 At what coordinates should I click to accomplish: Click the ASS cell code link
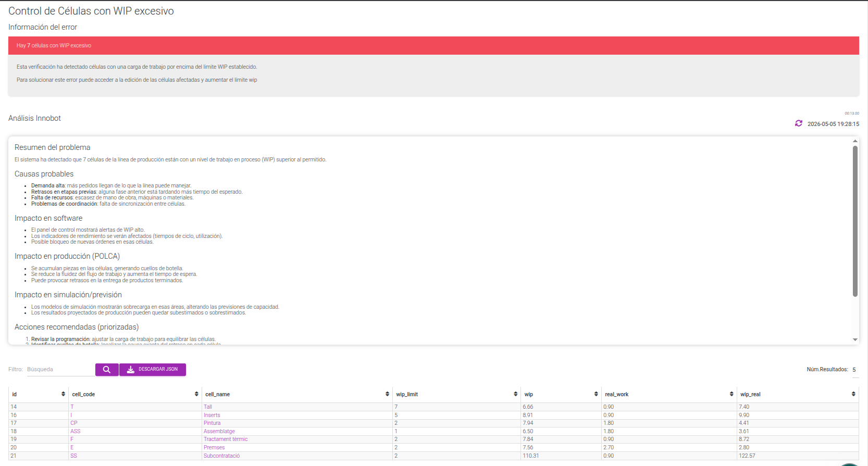pos(76,431)
